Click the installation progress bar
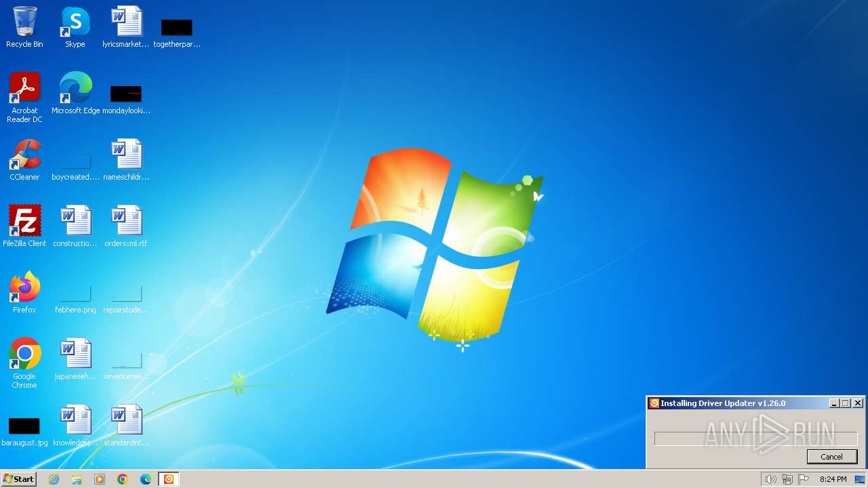The width and height of the screenshot is (868, 488). click(755, 439)
